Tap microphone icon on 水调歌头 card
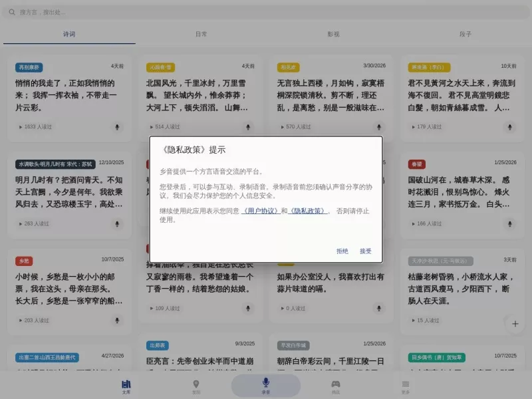The width and height of the screenshot is (532, 399). (x=117, y=224)
